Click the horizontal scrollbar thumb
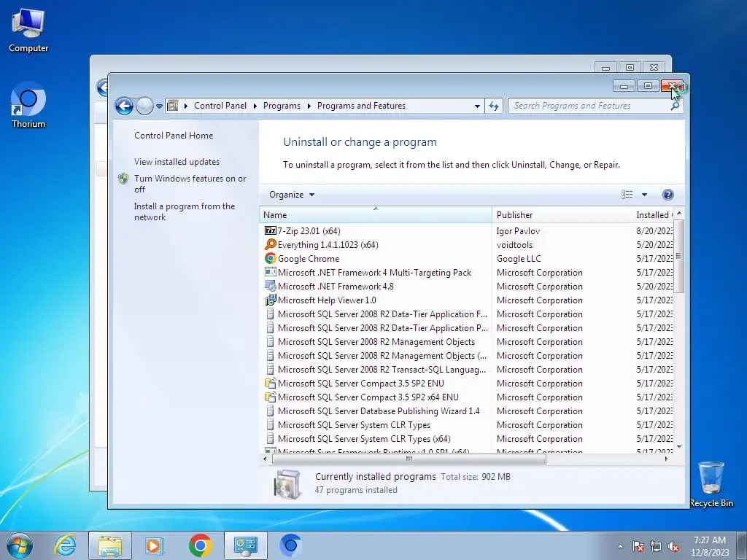Viewport: 747px width, 560px height. 409,459
